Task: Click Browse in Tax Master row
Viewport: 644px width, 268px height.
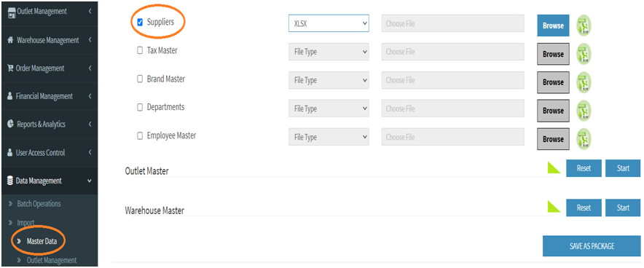Action: coord(553,54)
